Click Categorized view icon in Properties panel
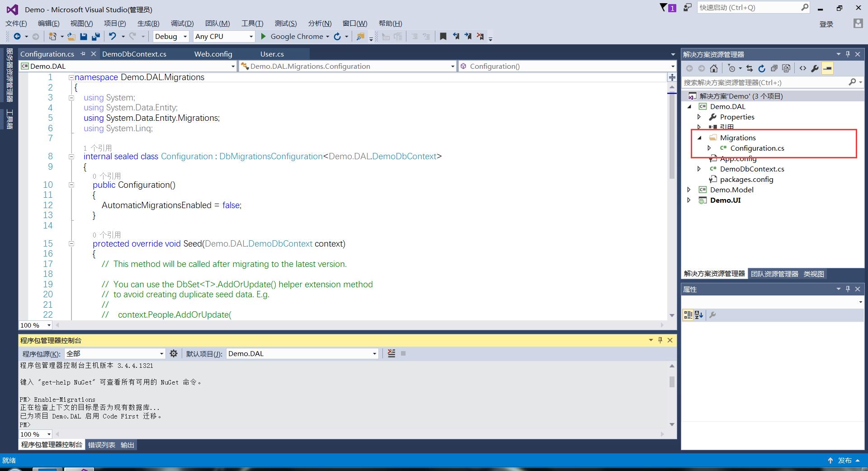This screenshot has height=471, width=868. pos(688,315)
